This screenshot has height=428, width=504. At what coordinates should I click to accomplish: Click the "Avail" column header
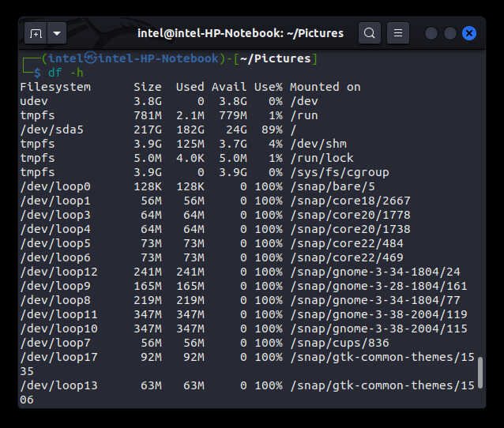229,87
